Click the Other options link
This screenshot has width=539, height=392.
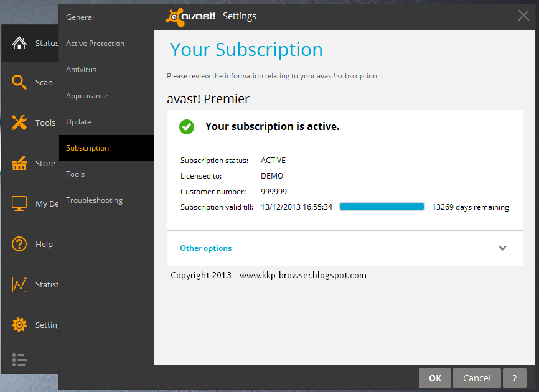206,248
